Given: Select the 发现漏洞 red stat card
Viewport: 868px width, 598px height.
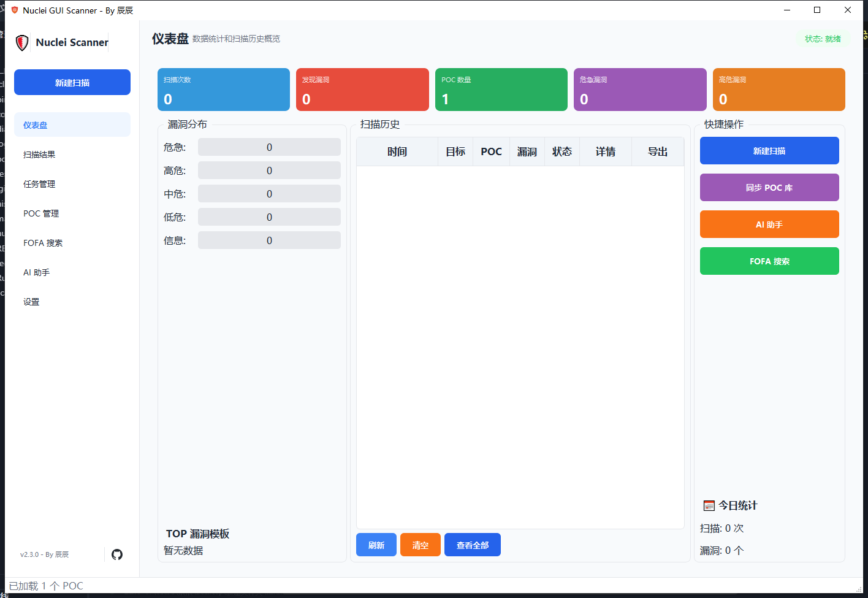Looking at the screenshot, I should [x=362, y=90].
